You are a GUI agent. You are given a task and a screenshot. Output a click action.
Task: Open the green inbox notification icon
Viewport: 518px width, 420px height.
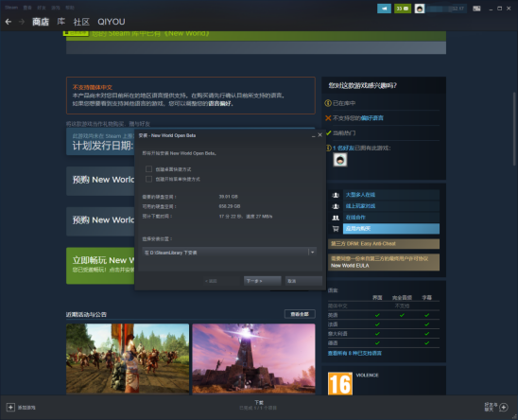point(403,9)
